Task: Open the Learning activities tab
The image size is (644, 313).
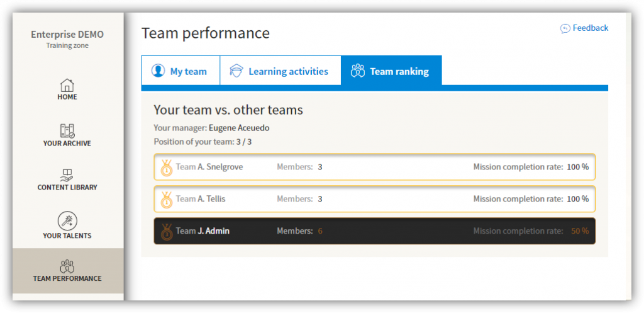Action: coord(280,71)
